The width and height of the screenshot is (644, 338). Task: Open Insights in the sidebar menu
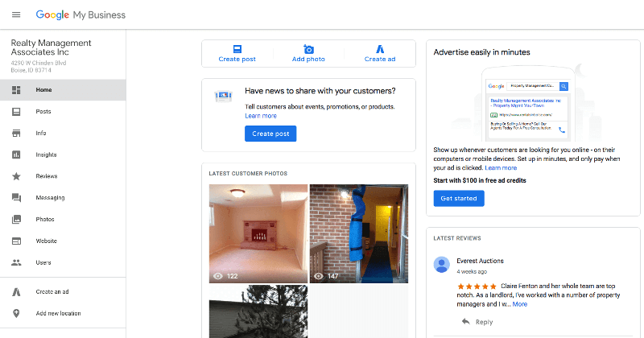63,155
